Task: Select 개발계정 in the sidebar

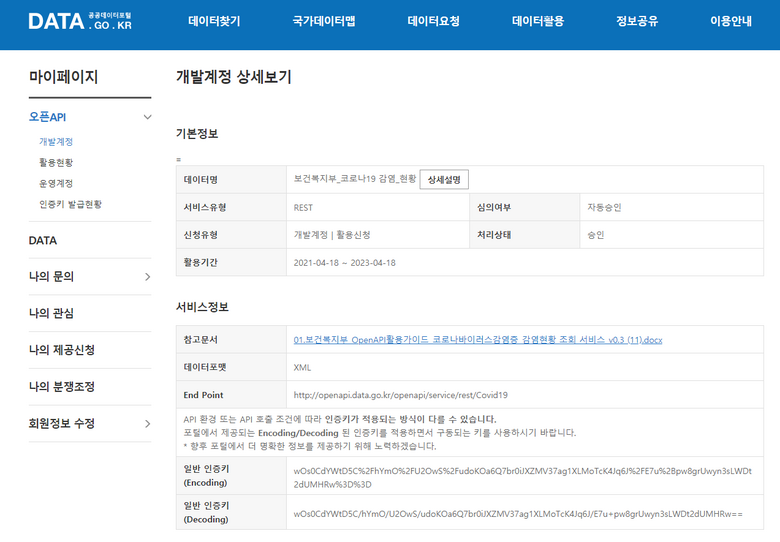Action: (x=56, y=142)
